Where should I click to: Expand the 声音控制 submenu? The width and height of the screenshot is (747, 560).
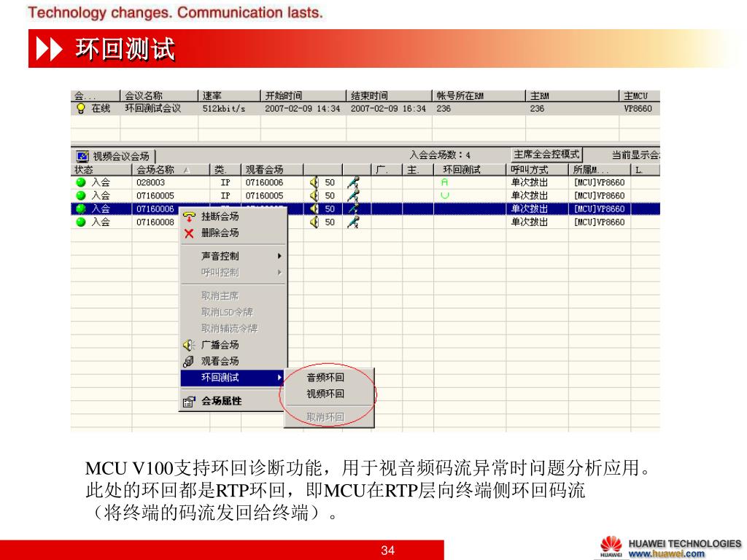233,256
